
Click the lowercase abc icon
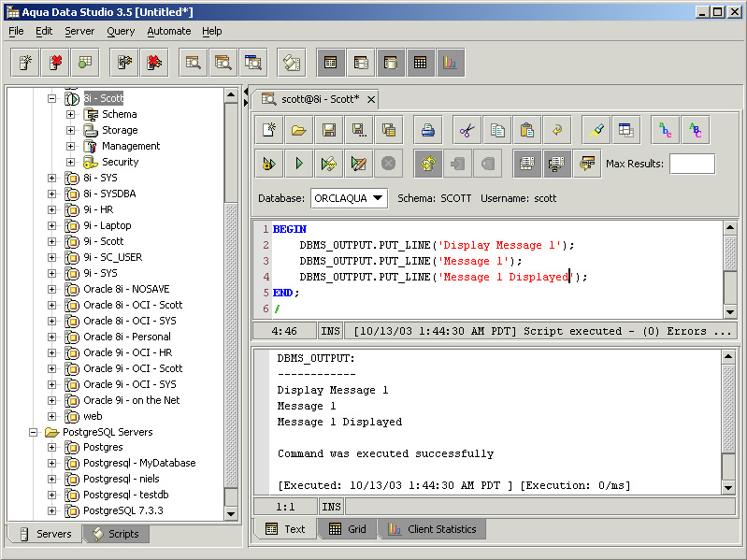666,130
